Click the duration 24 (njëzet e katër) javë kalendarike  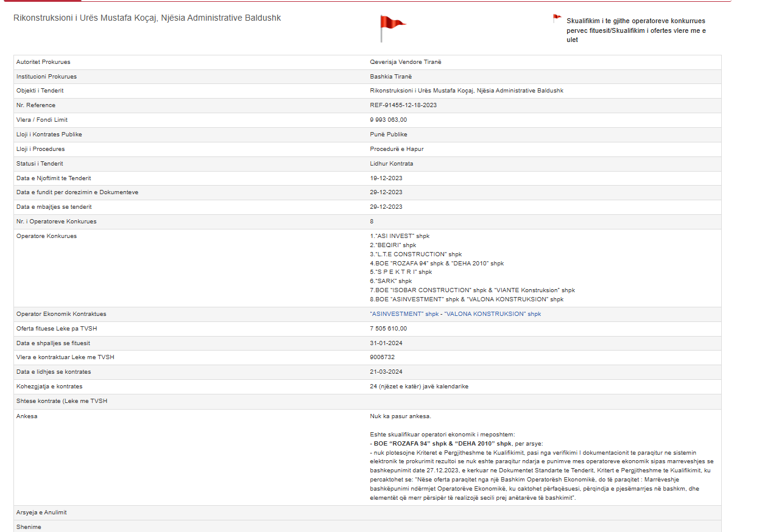[x=419, y=387]
